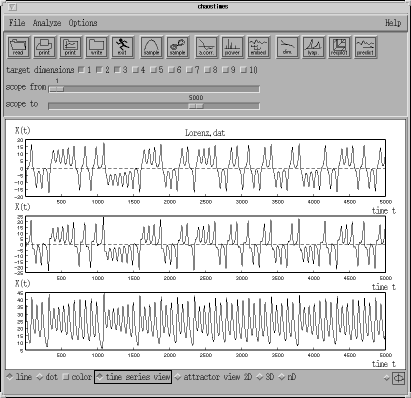The image size is (411, 398).
Task: Click the write file icon
Action: click(97, 47)
